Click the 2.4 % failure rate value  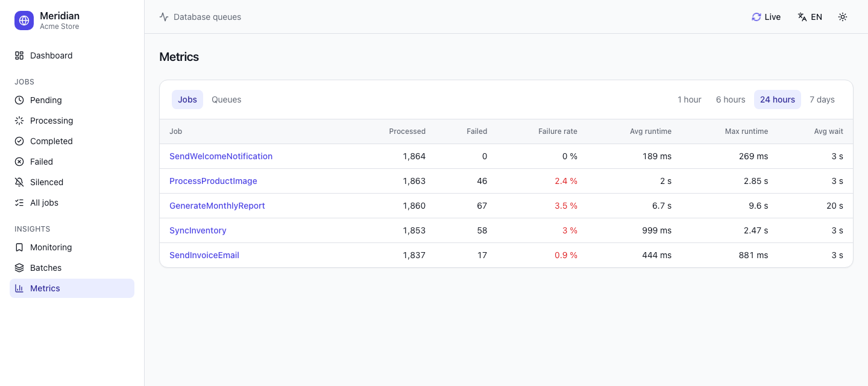tap(566, 181)
